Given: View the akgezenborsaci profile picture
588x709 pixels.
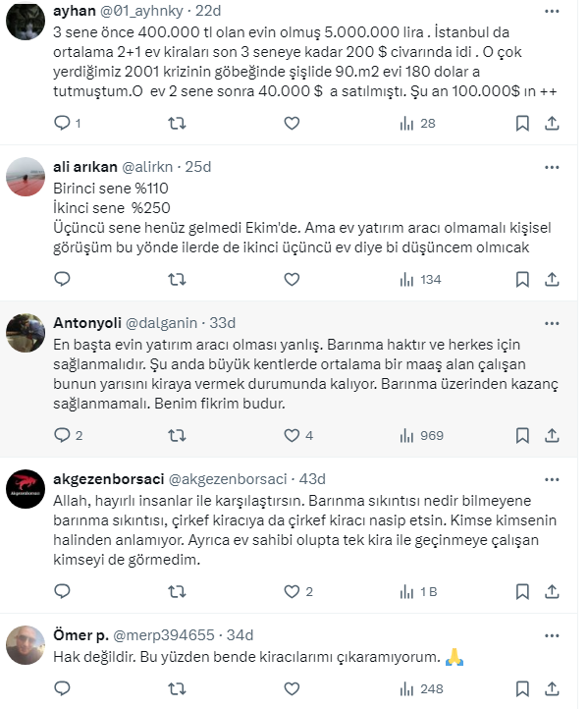Looking at the screenshot, I should pos(26,489).
